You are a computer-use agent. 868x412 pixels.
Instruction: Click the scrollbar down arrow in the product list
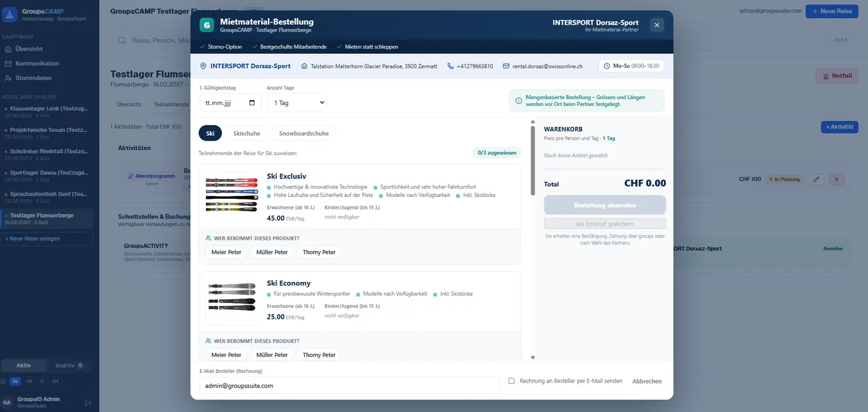[x=532, y=357]
